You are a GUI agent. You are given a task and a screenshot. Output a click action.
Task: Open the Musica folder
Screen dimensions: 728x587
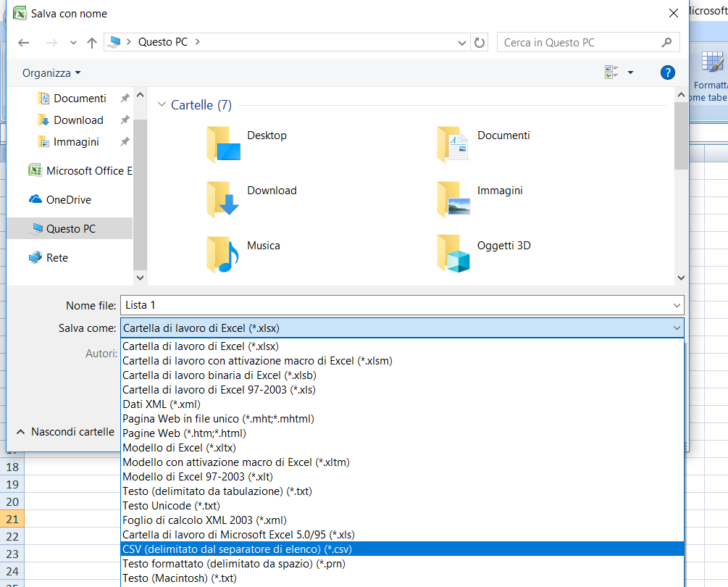(223, 254)
